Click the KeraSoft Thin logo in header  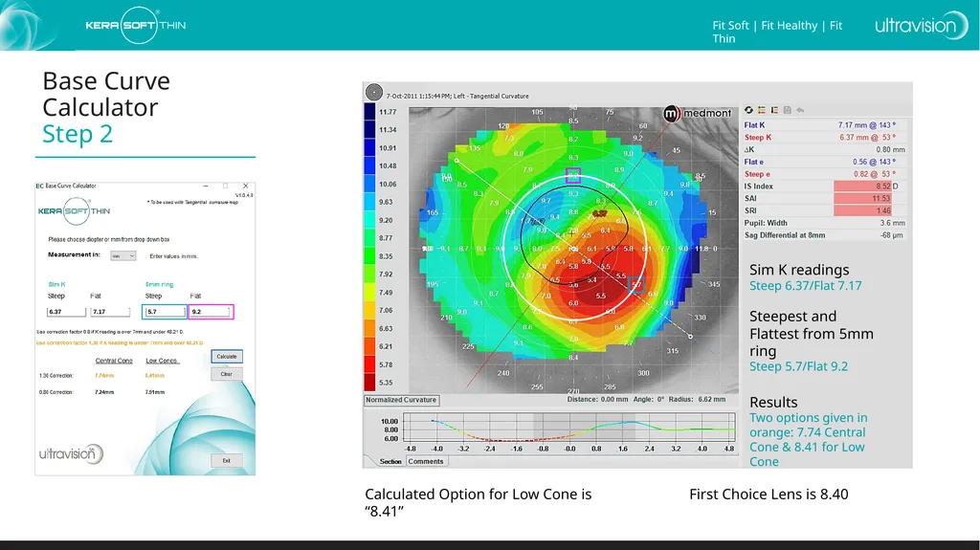136,25
